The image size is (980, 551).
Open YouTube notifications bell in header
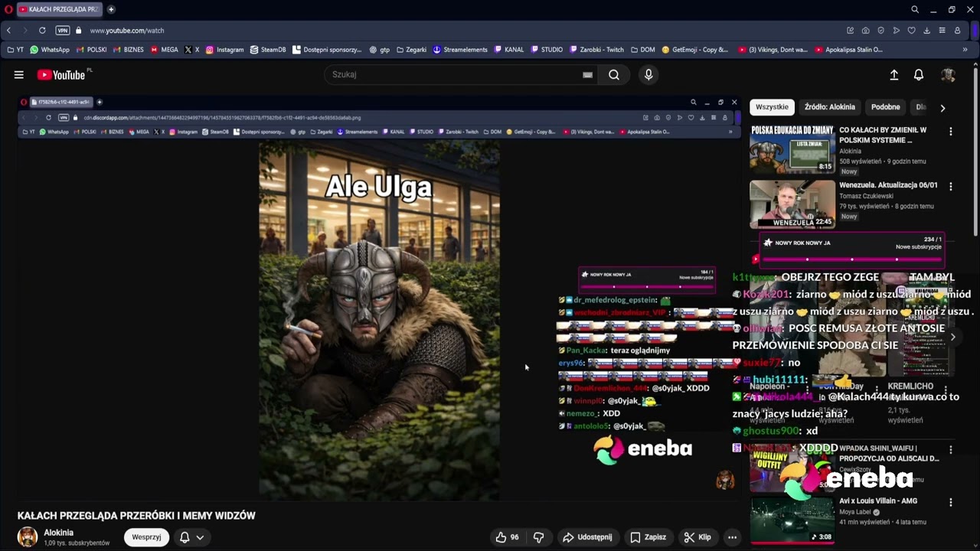point(919,75)
